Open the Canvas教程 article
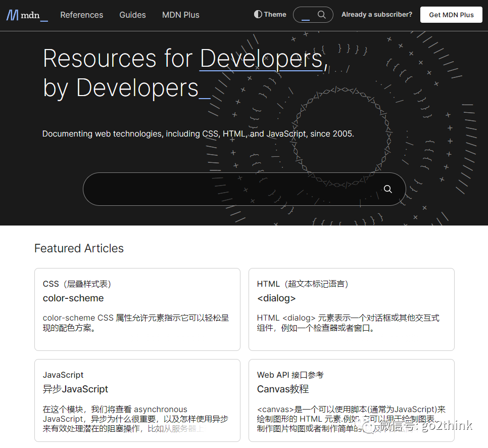This screenshot has width=488, height=448. click(282, 389)
